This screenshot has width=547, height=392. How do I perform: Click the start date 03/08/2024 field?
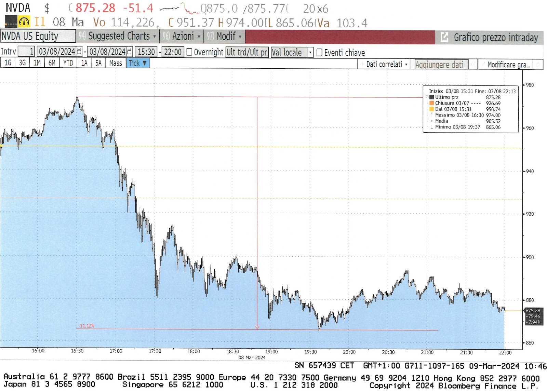(x=56, y=52)
